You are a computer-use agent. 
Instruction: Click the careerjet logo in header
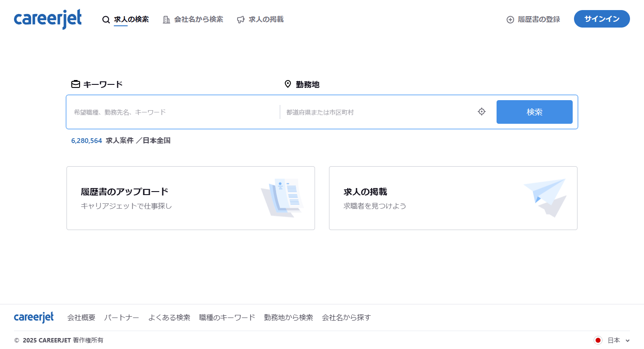point(48,19)
